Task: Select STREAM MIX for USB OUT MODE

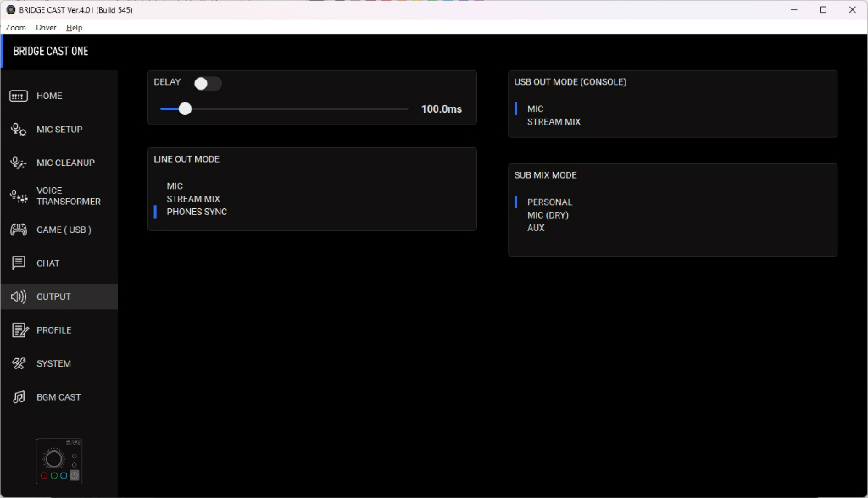Action: pyautogui.click(x=554, y=122)
